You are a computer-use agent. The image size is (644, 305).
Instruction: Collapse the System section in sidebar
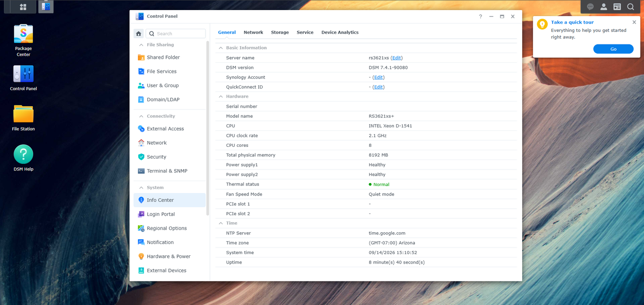click(x=141, y=188)
